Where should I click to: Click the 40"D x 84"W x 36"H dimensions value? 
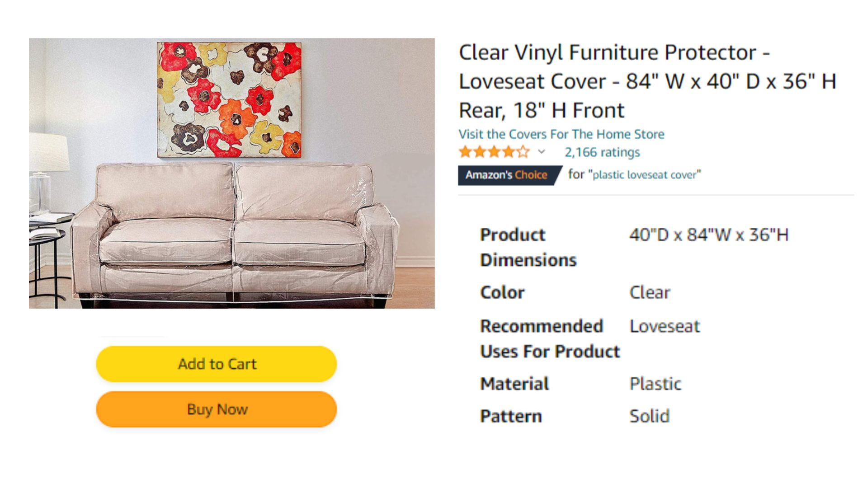(709, 235)
